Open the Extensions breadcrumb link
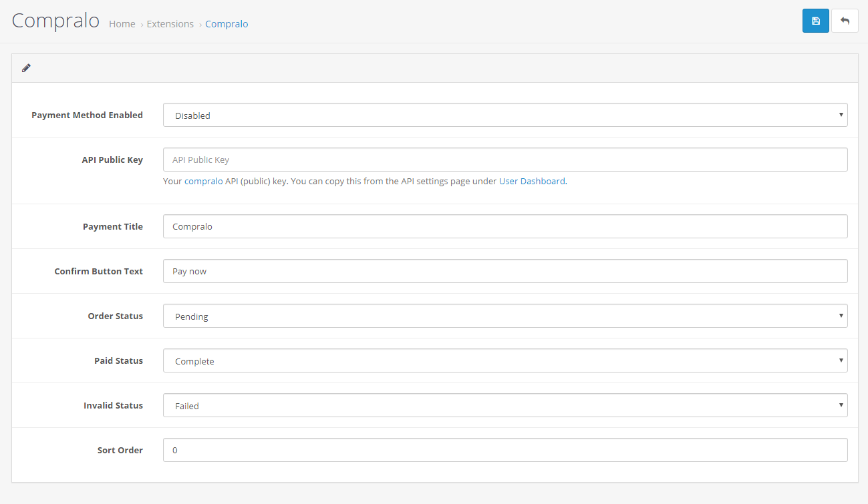The width and height of the screenshot is (868, 504). coord(170,24)
